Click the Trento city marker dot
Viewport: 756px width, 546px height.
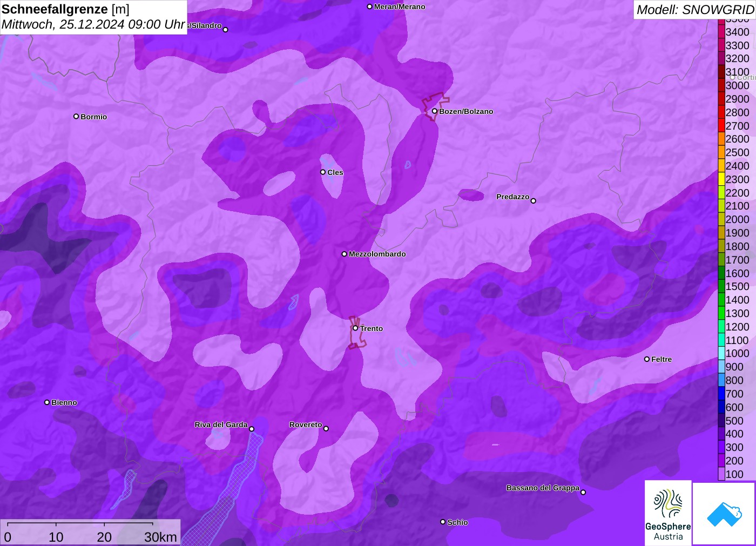pyautogui.click(x=355, y=328)
